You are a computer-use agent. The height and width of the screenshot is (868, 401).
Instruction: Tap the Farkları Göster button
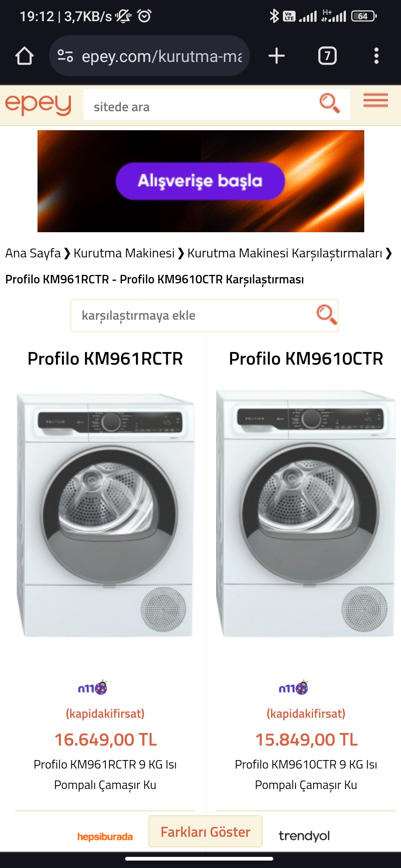click(205, 832)
